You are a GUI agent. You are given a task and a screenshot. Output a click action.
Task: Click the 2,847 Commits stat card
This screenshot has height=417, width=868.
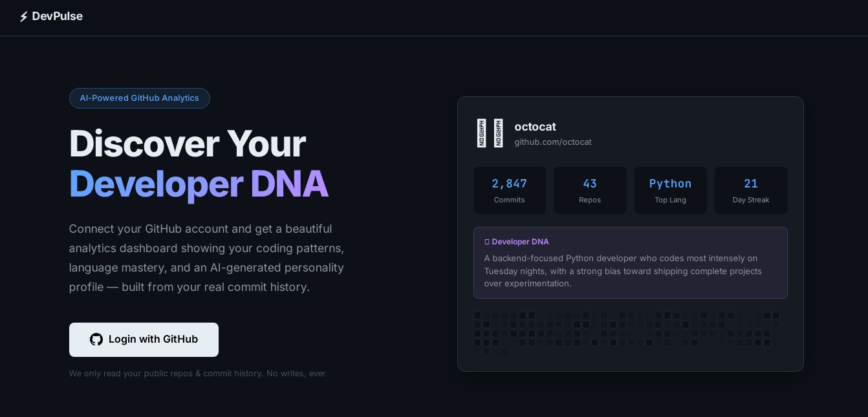[x=509, y=190]
